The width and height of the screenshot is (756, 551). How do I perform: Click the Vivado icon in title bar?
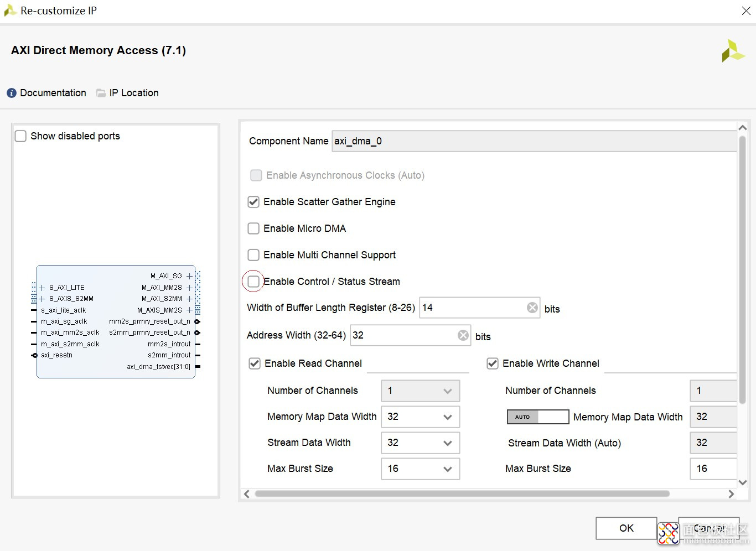click(x=10, y=11)
